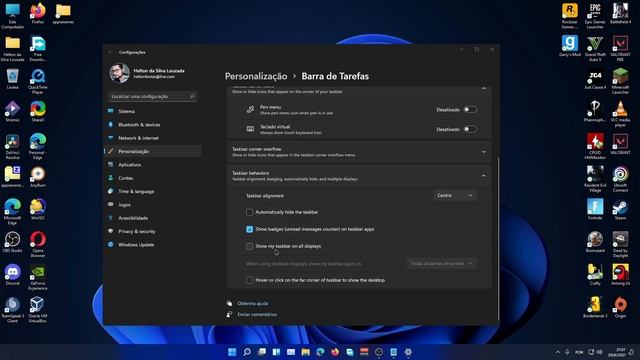Open taskbar Search magnifier icon
This screenshot has width=640, height=360.
coord(247,352)
